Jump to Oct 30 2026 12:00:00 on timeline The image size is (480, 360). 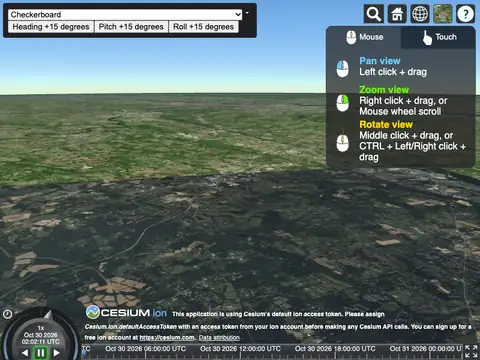click(240, 349)
